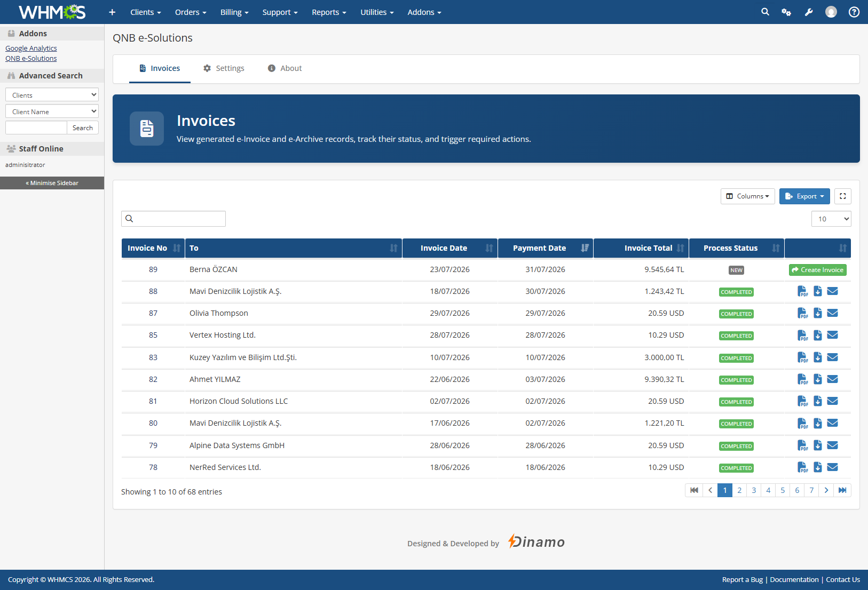
Task: Open the Contact Us footer link
Action: pos(843,579)
